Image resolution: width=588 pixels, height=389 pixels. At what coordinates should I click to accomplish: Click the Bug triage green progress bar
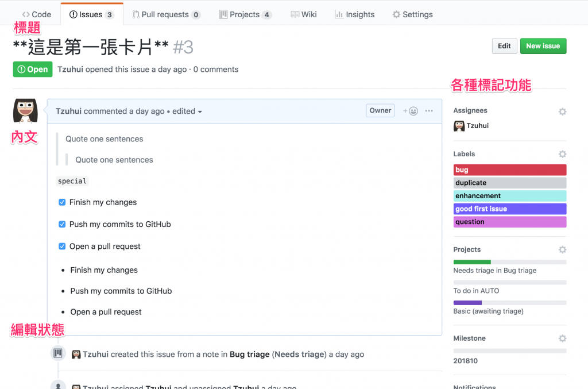pyautogui.click(x=510, y=262)
